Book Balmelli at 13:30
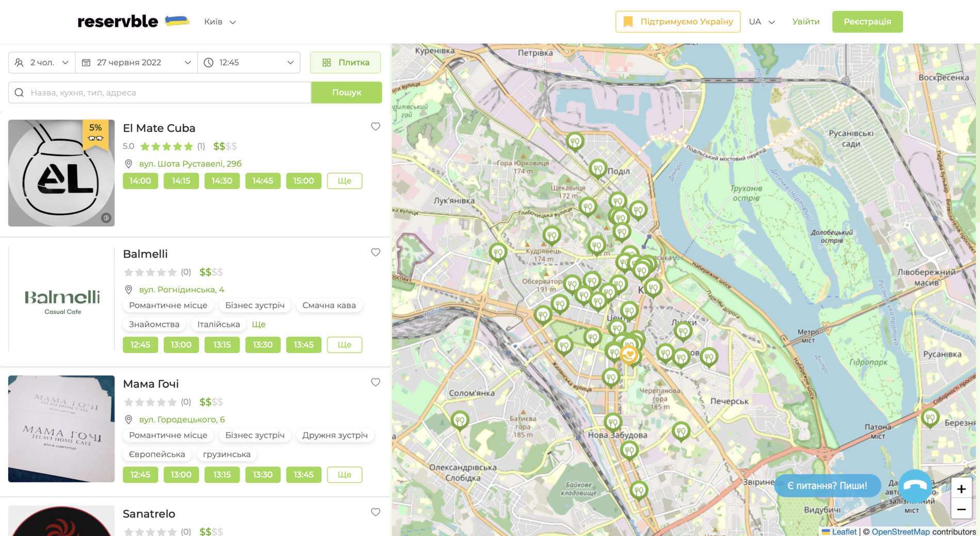Image resolution: width=980 pixels, height=536 pixels. [x=263, y=345]
